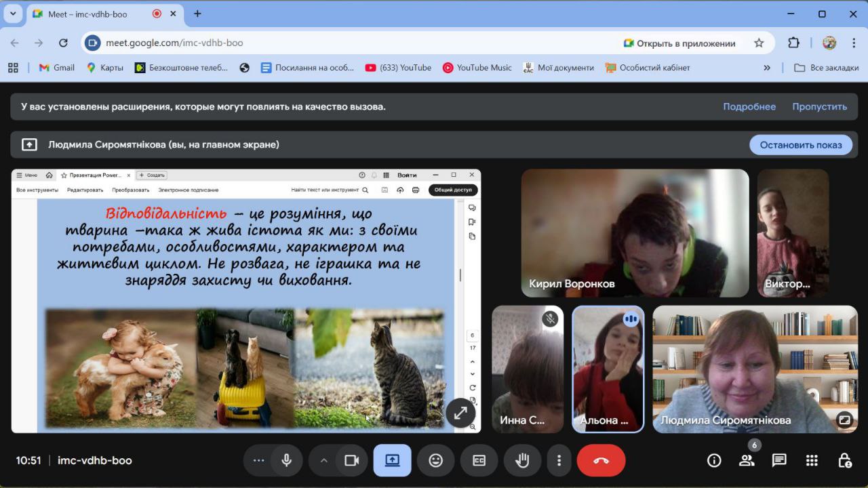Open the activities grid icon
868x488 pixels.
[x=812, y=460]
